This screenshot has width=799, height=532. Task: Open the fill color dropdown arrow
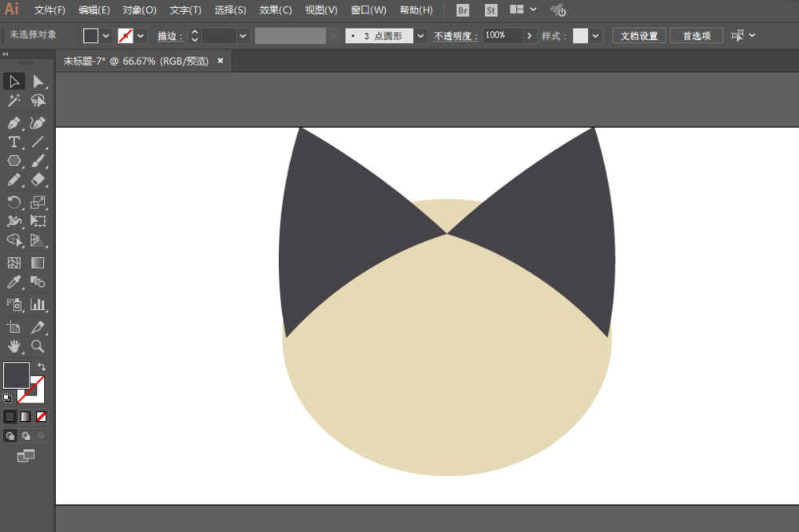pos(105,36)
